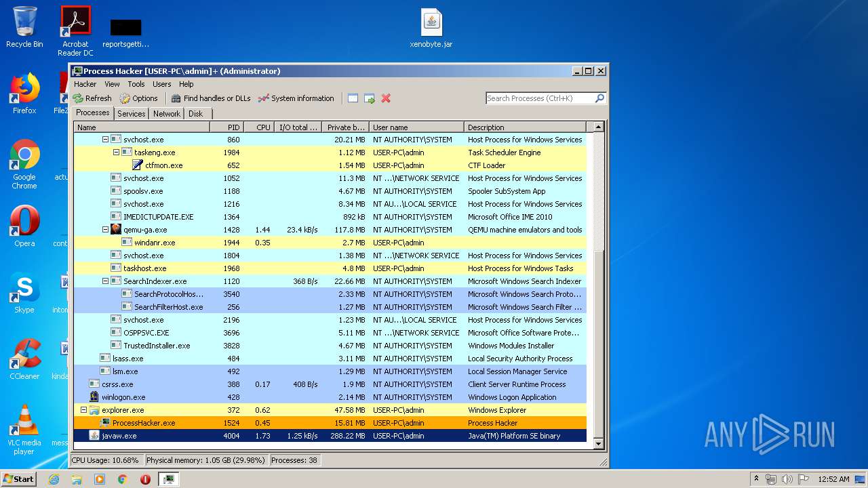Viewport: 868px width, 488px height.
Task: Select the winlogon.exe process row
Action: (x=330, y=397)
